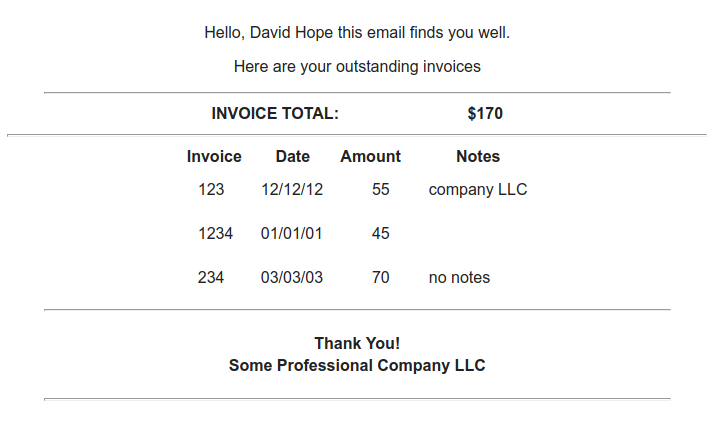The width and height of the screenshot is (715, 440).
Task: Click the Date column header
Action: [x=292, y=156]
